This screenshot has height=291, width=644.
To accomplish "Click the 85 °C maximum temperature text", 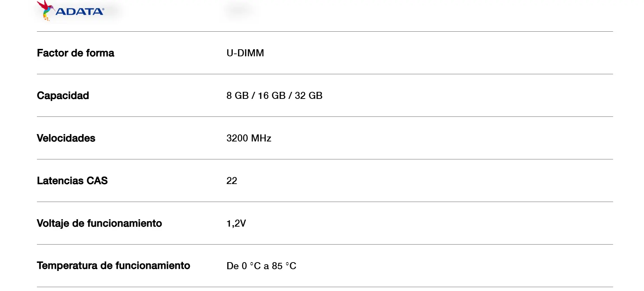I will pyautogui.click(x=284, y=266).
